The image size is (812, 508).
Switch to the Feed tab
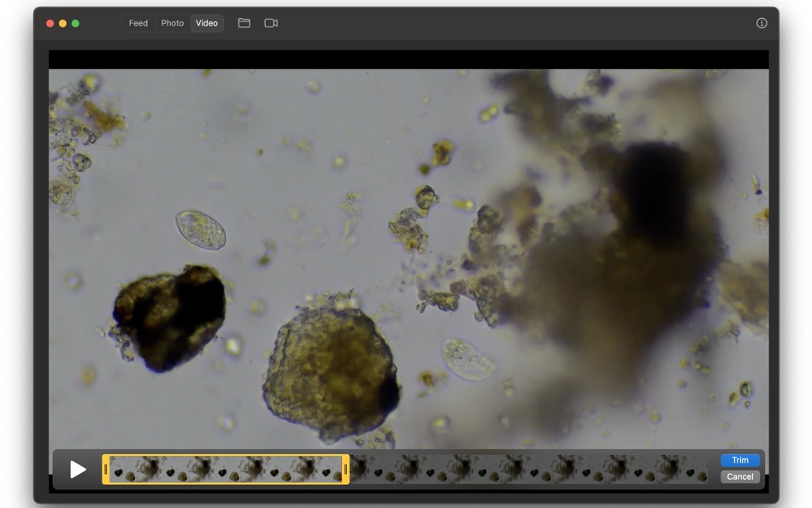[138, 23]
